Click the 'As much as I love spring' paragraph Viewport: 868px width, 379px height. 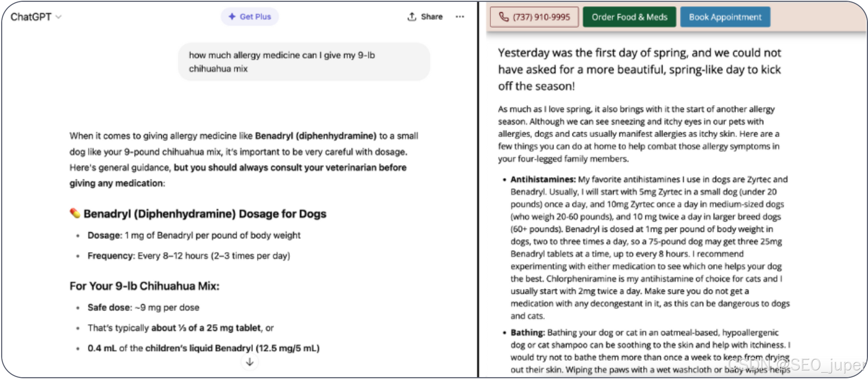pos(639,134)
